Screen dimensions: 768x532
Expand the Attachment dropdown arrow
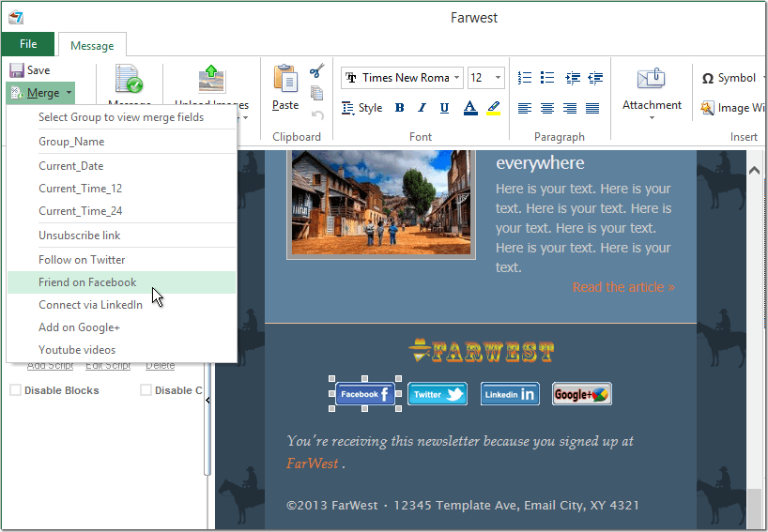[x=652, y=118]
